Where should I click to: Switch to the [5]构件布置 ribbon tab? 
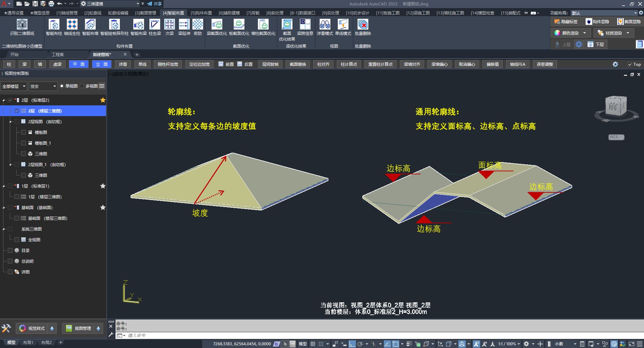(x=201, y=13)
